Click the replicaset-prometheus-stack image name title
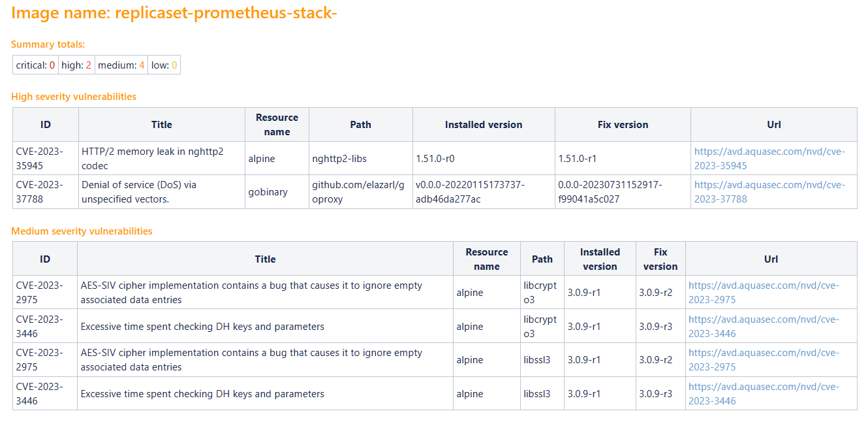The image size is (868, 424). click(x=174, y=12)
